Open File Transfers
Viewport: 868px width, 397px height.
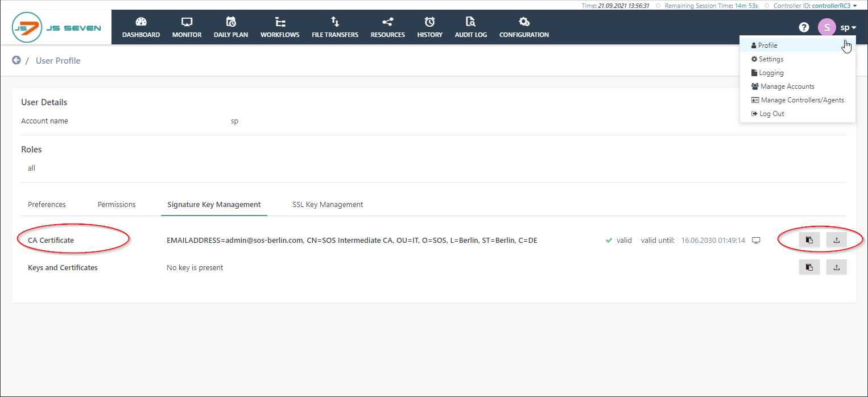click(x=335, y=28)
